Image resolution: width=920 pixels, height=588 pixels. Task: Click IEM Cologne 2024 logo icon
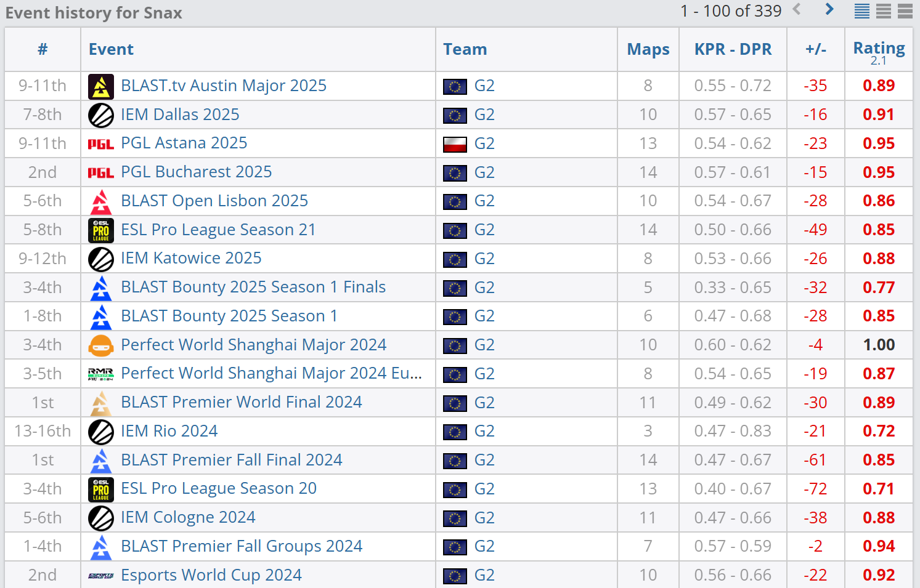tap(101, 518)
